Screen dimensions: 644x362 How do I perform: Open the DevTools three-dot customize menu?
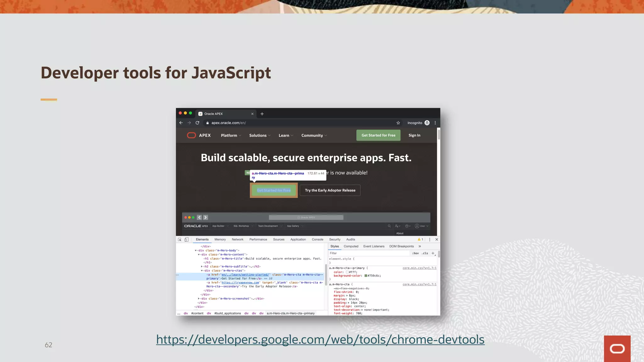(430, 239)
